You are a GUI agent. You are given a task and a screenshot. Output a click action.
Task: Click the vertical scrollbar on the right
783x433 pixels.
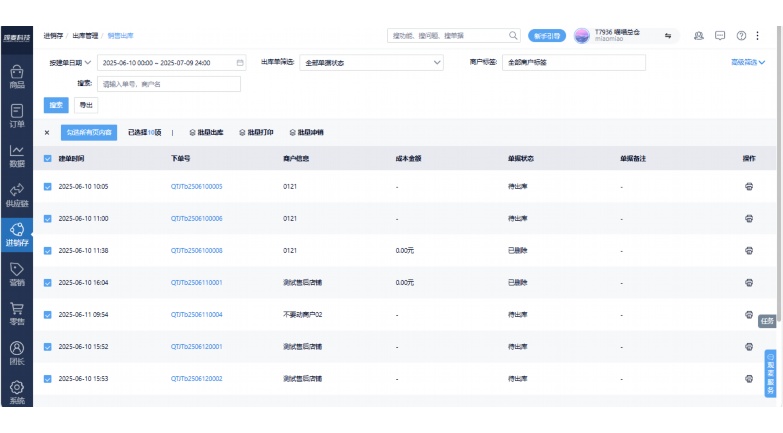point(779,175)
